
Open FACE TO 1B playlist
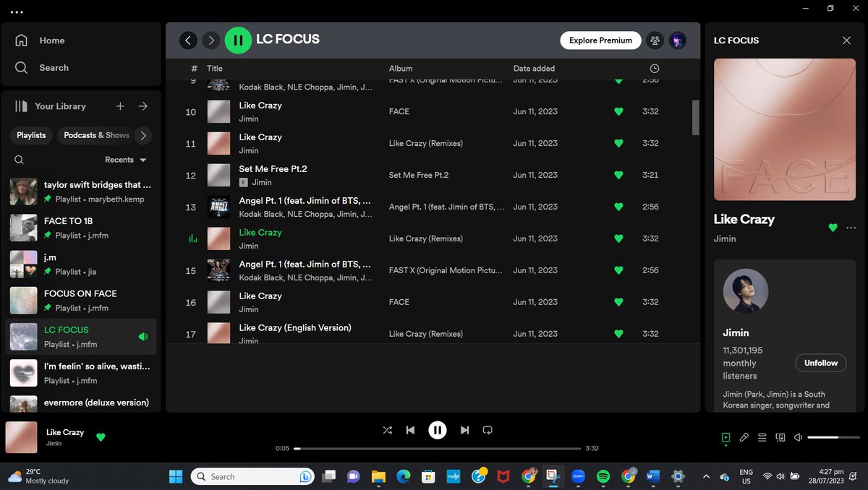pos(81,228)
